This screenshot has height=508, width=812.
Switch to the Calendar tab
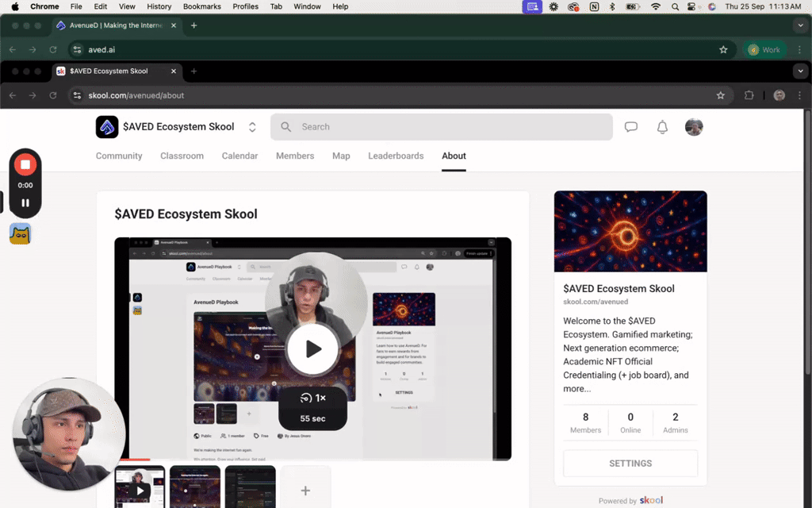click(239, 156)
